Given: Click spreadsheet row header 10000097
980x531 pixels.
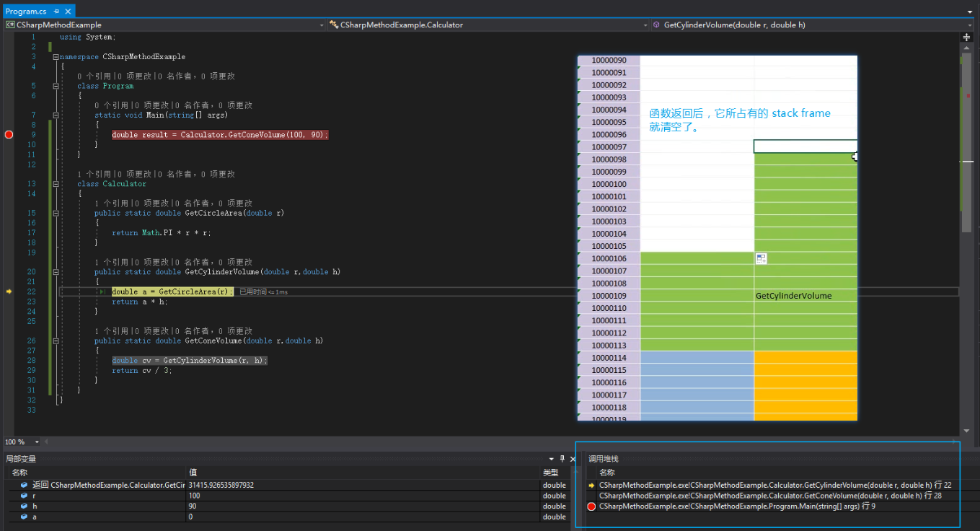Looking at the screenshot, I should [609, 146].
